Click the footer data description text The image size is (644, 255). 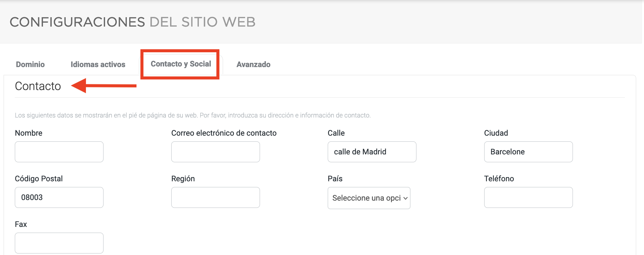pos(192,115)
